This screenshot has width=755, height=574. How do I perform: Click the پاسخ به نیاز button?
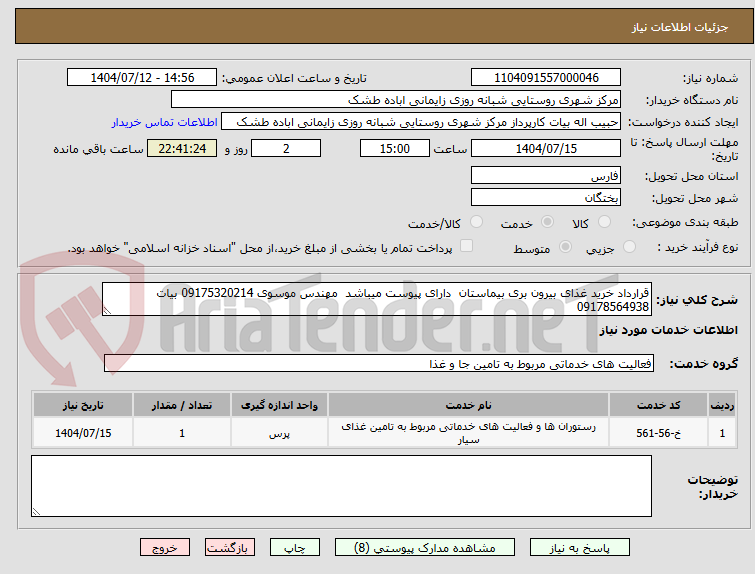click(x=580, y=548)
